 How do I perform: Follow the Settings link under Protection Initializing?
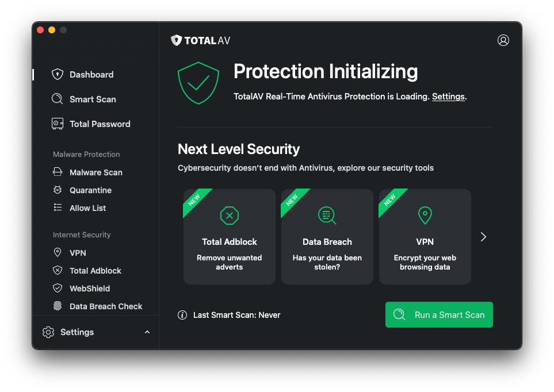point(448,97)
